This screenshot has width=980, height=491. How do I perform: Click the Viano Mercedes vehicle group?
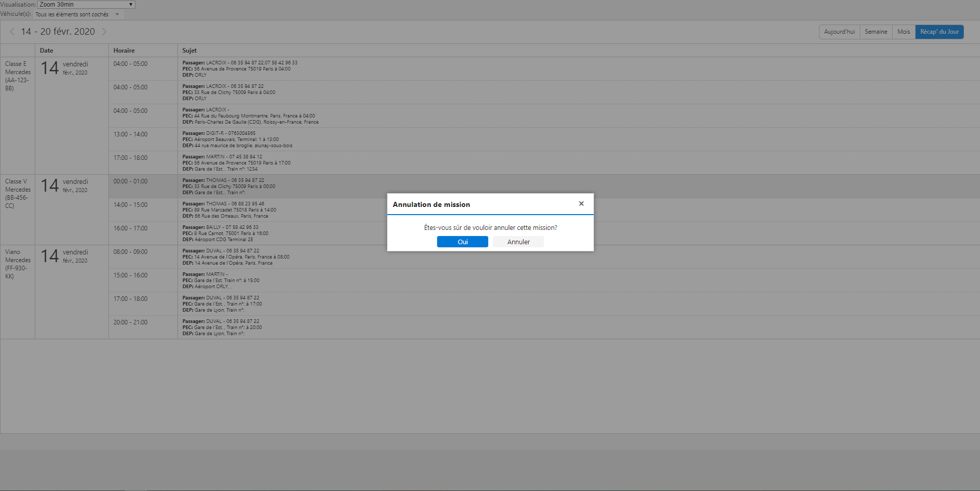click(17, 264)
